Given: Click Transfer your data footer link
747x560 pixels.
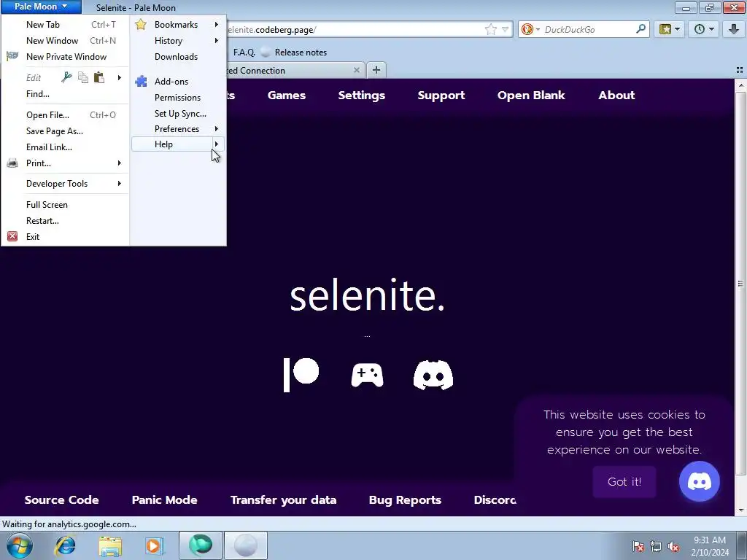Looking at the screenshot, I should [284, 500].
